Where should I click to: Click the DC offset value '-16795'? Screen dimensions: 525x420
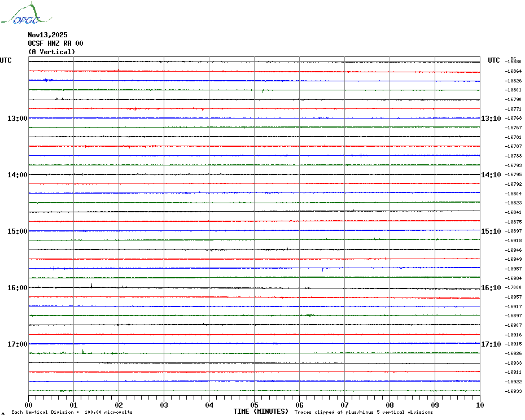click(513, 175)
